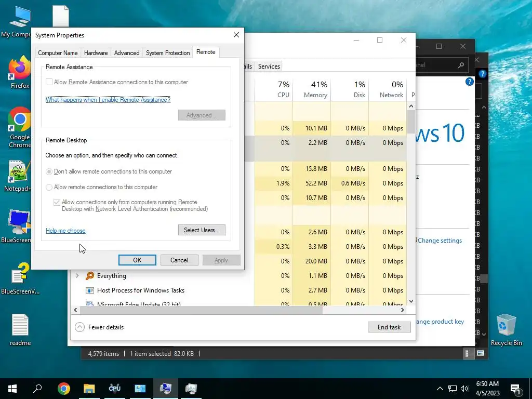The height and width of the screenshot is (399, 532).
Task: Open the Advanced tab
Action: 127,53
